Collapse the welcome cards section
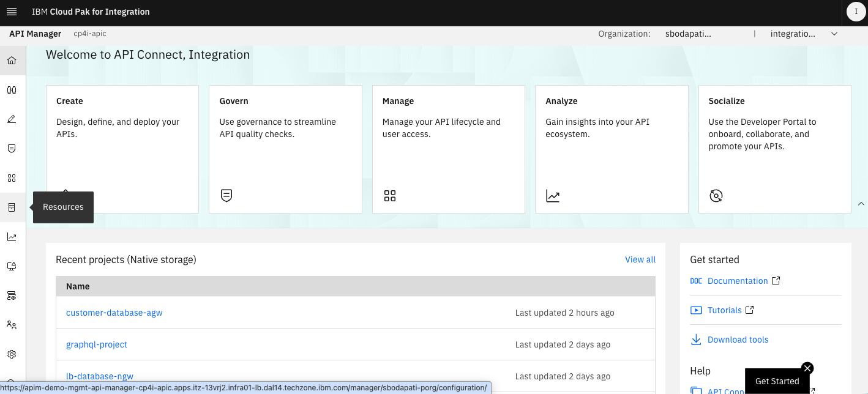Viewport: 868px width, 394px height. (x=861, y=204)
